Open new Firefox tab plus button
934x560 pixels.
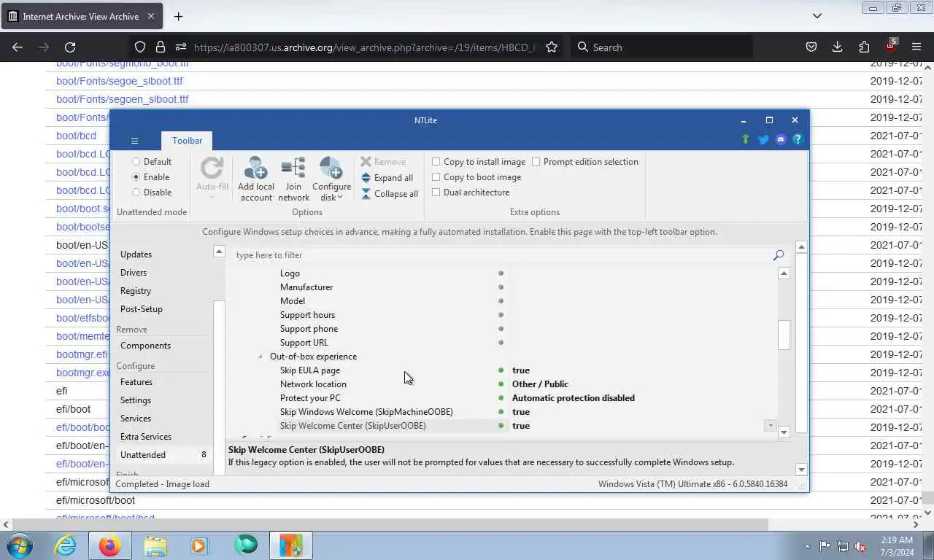click(178, 16)
